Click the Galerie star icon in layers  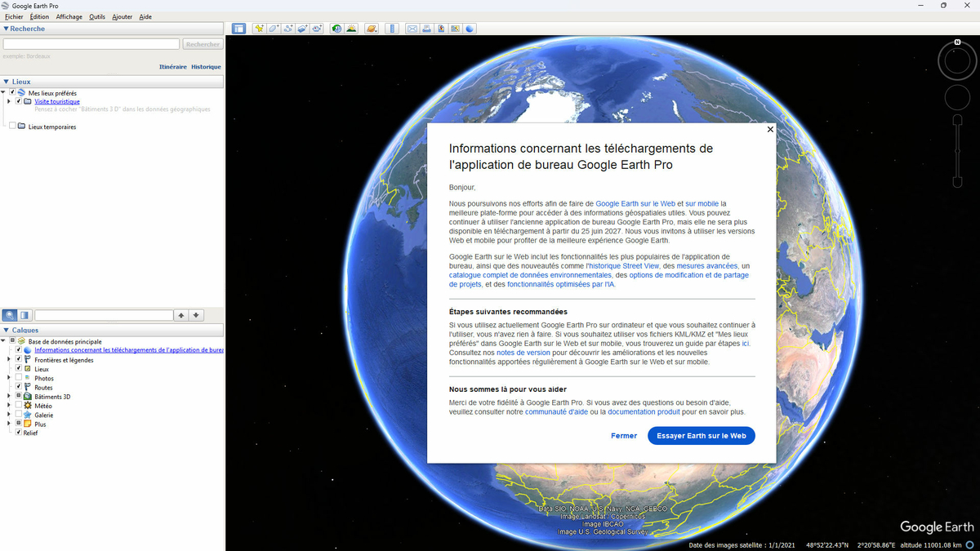(28, 415)
